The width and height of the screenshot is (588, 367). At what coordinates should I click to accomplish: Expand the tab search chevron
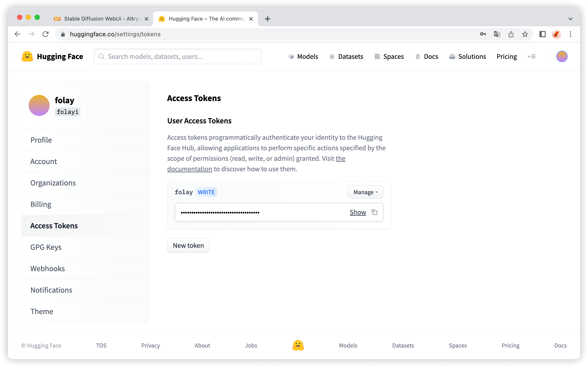pyautogui.click(x=570, y=19)
